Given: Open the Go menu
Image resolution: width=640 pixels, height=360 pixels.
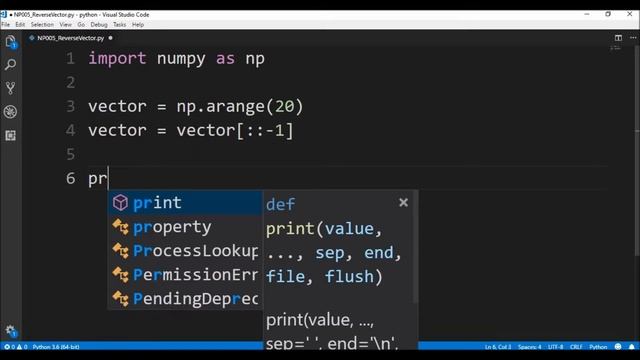Looking at the screenshot, I should (x=81, y=24).
